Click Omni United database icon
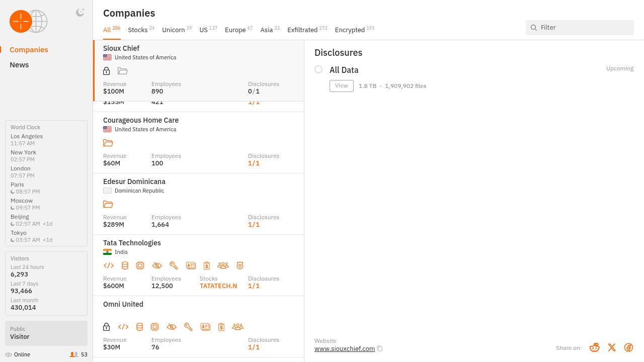This screenshot has width=644, height=362. (139, 327)
